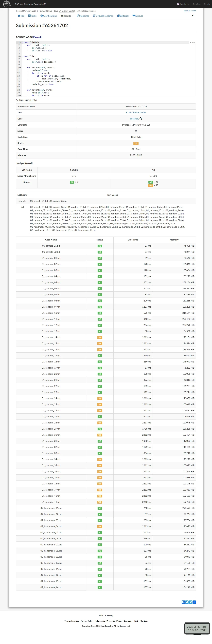Open the Privacy Policy footer link

[x=87, y=621]
